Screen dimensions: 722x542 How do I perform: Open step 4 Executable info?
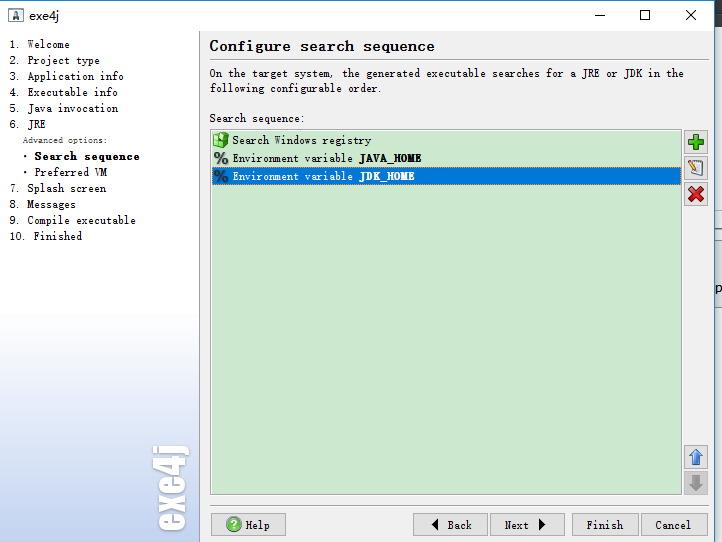pos(64,92)
